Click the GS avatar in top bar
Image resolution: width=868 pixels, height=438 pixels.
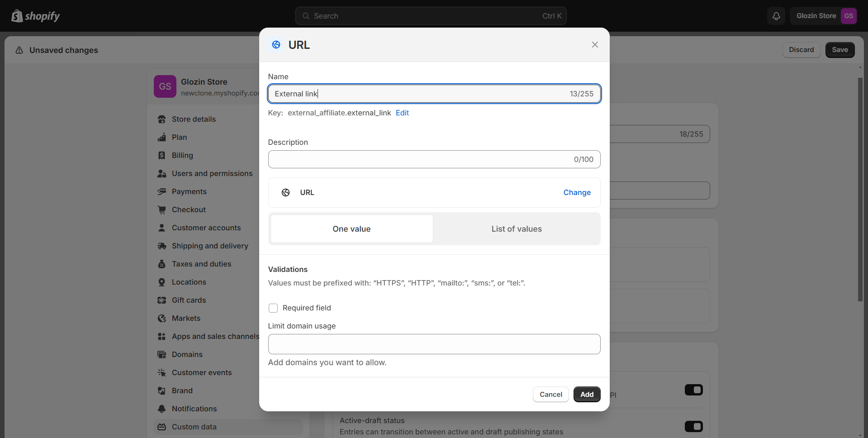click(849, 16)
